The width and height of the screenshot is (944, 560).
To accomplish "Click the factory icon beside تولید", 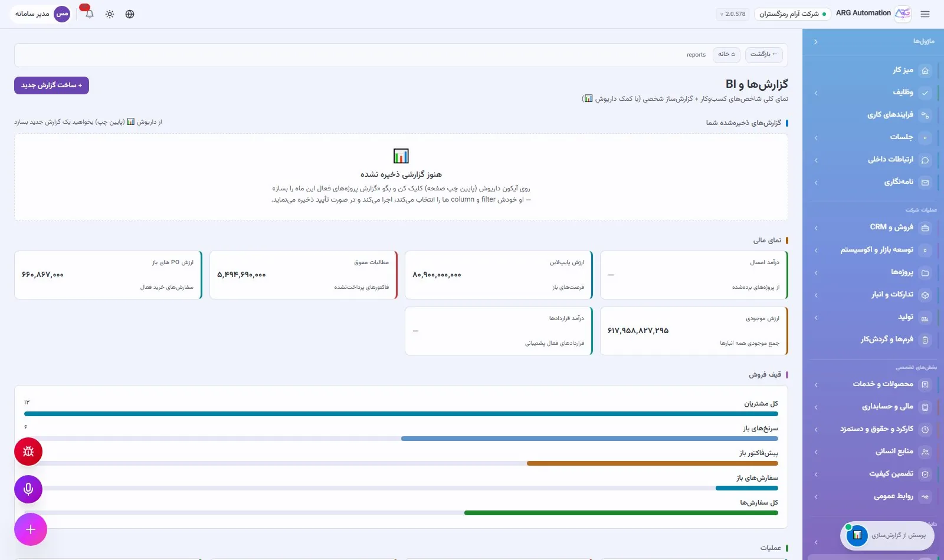I will [925, 317].
